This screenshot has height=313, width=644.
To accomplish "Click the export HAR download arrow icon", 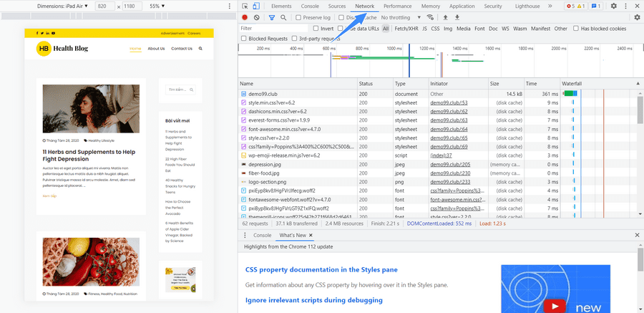I will tap(457, 18).
